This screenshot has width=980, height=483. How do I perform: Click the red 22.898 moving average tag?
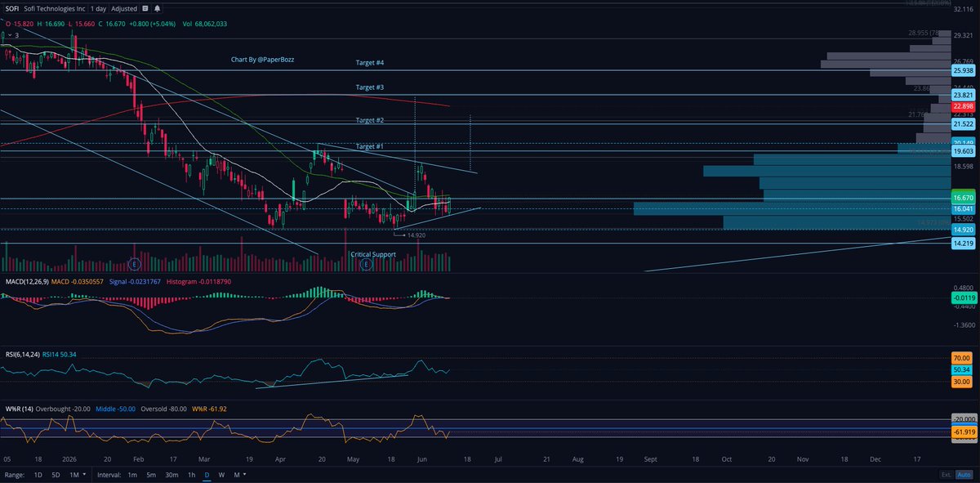[x=963, y=106]
